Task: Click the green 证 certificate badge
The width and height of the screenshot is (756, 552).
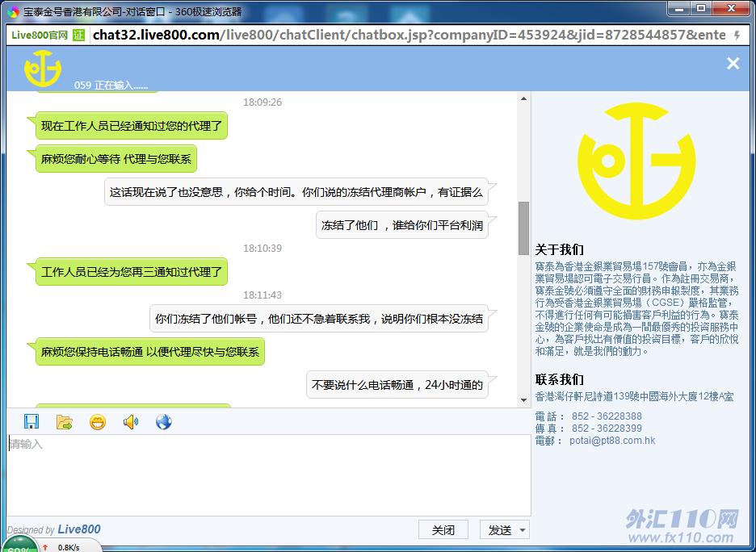Action: pos(78,35)
